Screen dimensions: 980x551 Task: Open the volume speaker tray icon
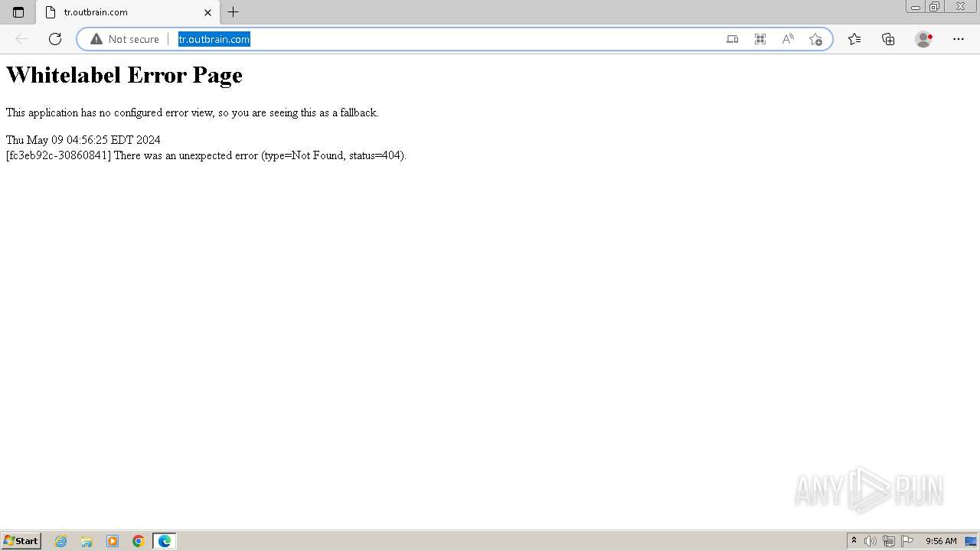870,541
